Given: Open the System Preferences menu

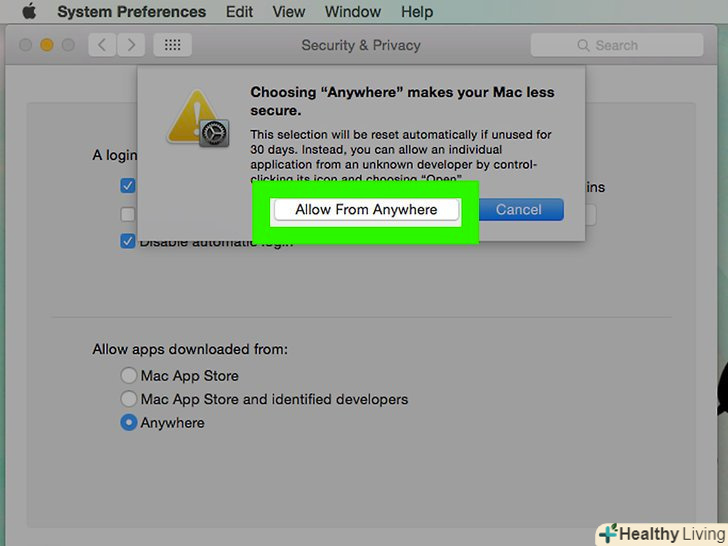Looking at the screenshot, I should click(x=131, y=11).
